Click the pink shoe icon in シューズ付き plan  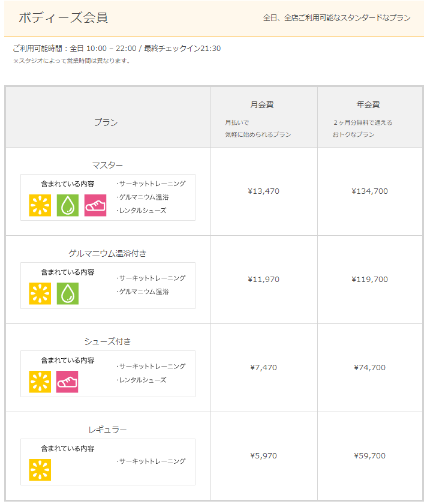tap(67, 382)
